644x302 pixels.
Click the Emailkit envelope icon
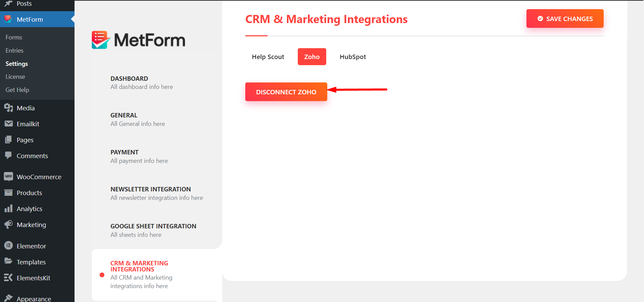point(8,124)
